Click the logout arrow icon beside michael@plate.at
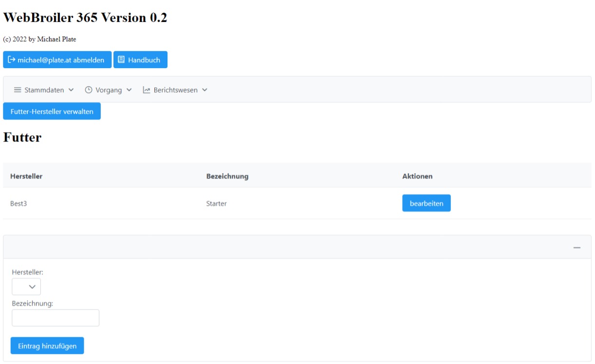The height and width of the screenshot is (364, 595). 12,60
